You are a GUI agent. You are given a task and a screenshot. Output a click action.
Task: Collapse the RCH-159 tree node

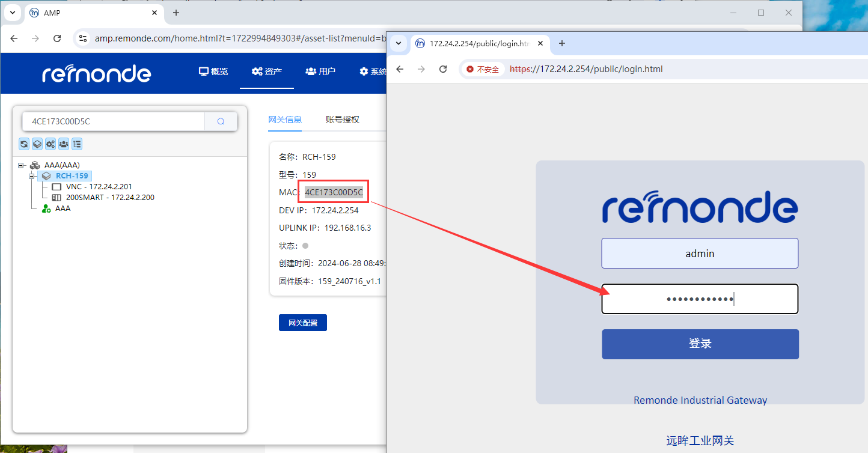point(32,176)
